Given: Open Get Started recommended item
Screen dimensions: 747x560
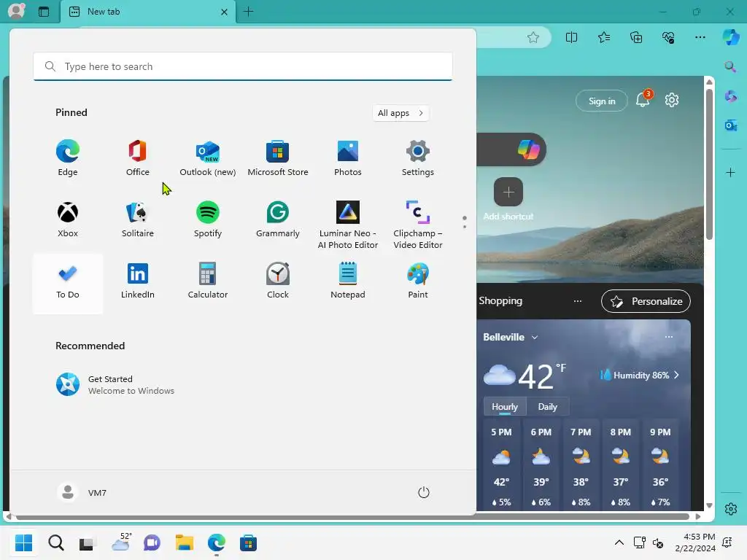Looking at the screenshot, I should (x=115, y=384).
